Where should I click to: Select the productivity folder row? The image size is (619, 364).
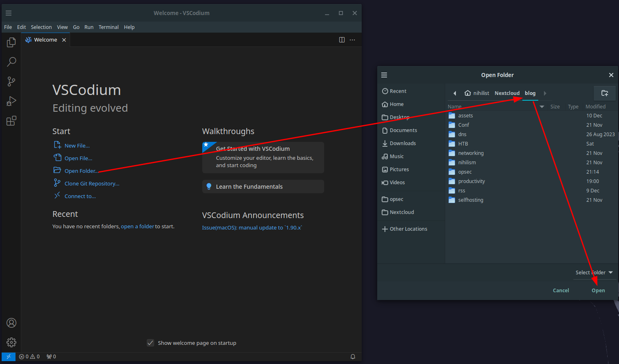point(532,181)
